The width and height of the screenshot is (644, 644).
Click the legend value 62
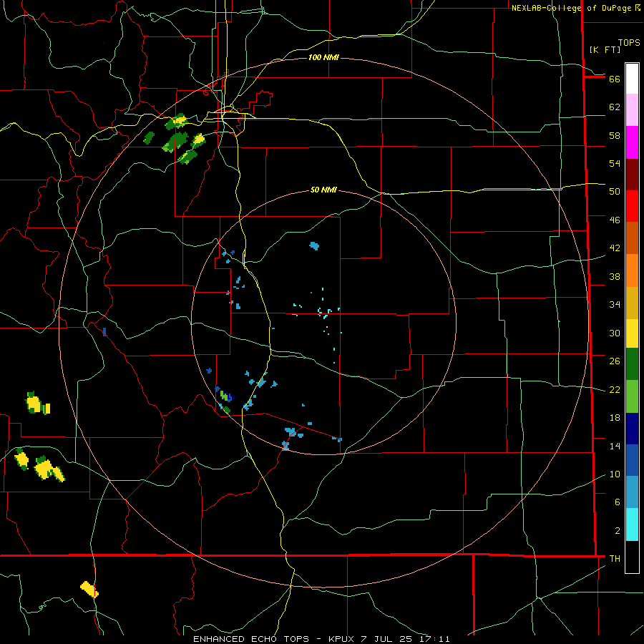pyautogui.click(x=615, y=107)
